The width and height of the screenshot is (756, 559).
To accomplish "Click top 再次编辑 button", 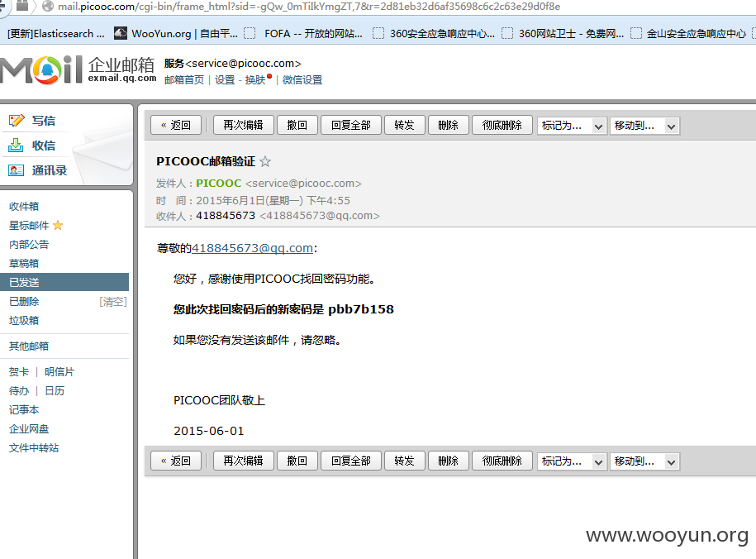I will 243,125.
